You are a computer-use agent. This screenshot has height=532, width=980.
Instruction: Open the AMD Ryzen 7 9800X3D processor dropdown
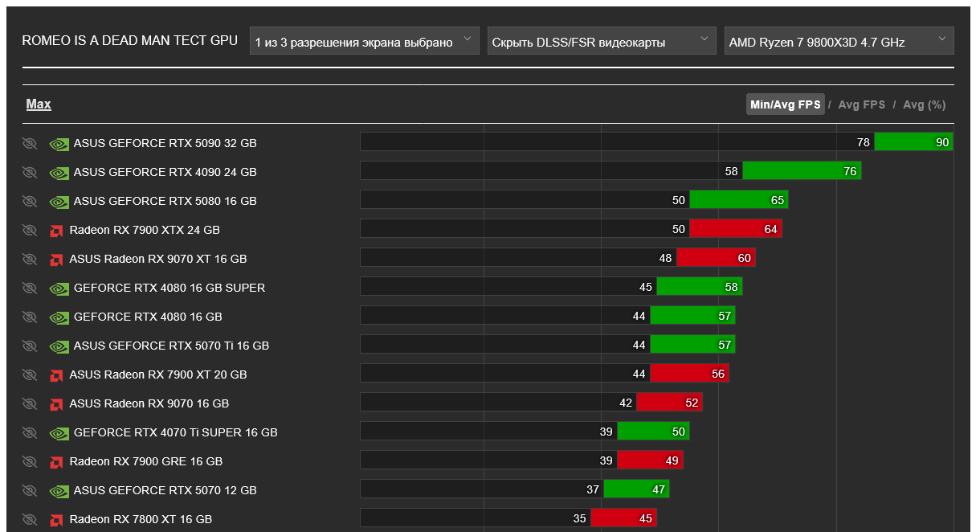[x=839, y=42]
